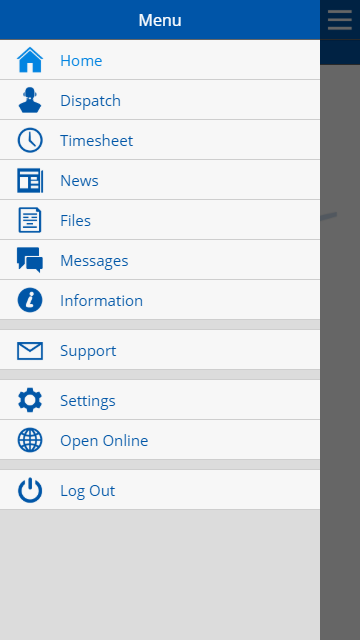Choose Timesheet from the menu

[160, 140]
